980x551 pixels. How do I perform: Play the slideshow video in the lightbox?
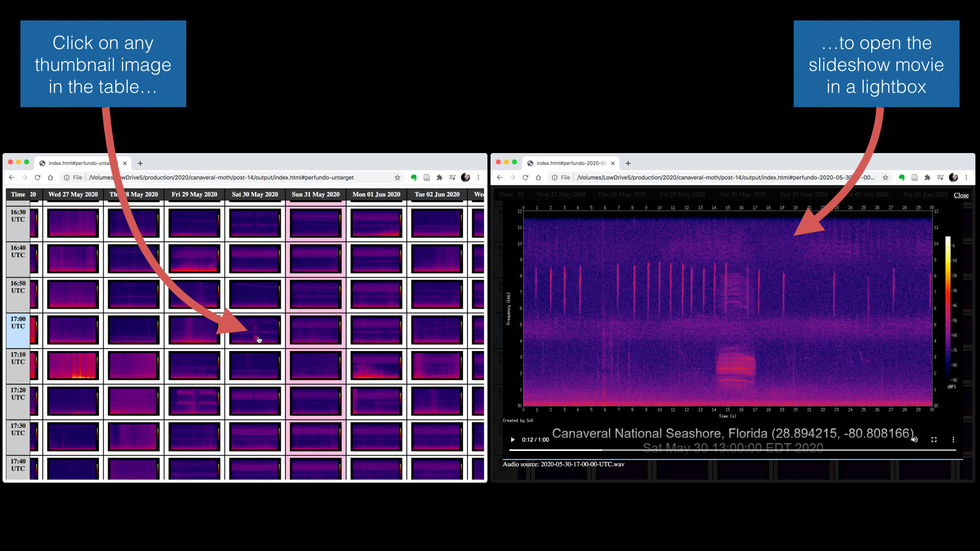click(512, 440)
